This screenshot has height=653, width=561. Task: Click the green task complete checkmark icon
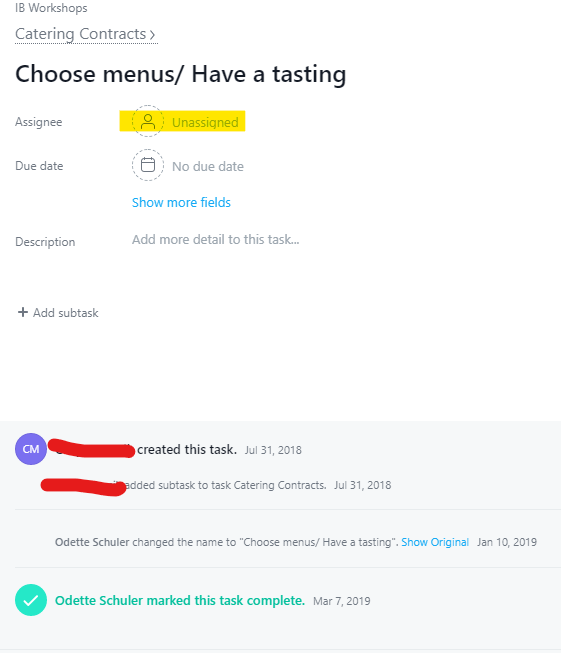(31, 600)
